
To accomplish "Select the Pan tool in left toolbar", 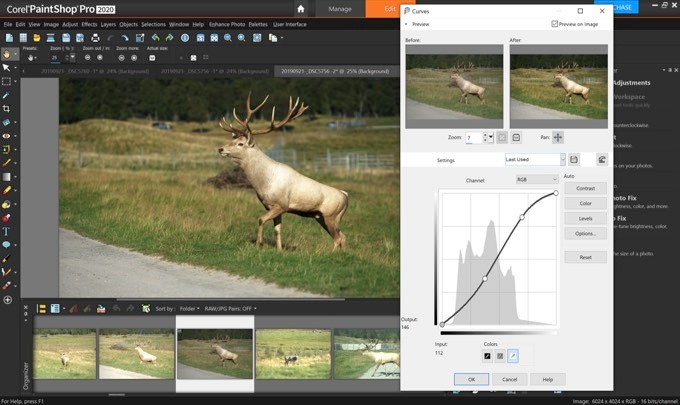I will 7,53.
